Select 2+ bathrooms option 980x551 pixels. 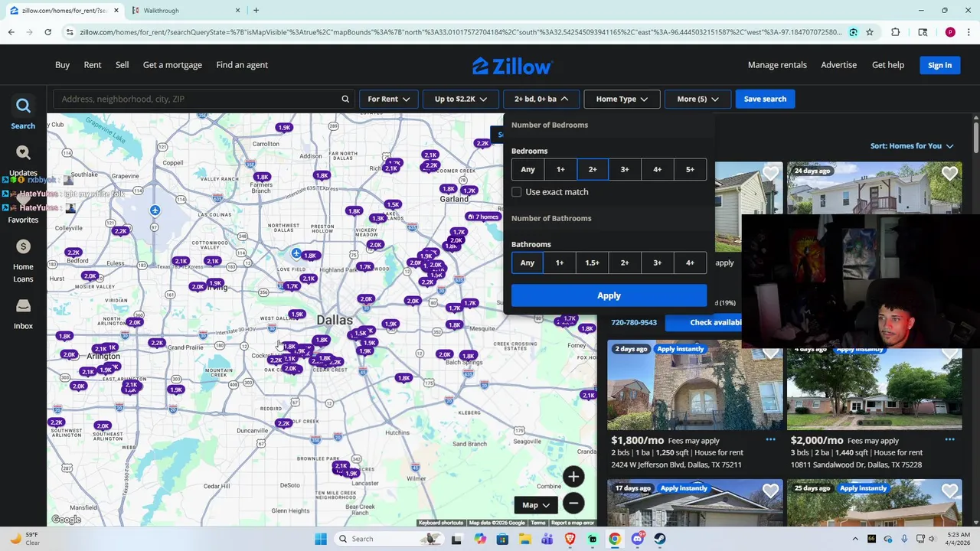(625, 262)
